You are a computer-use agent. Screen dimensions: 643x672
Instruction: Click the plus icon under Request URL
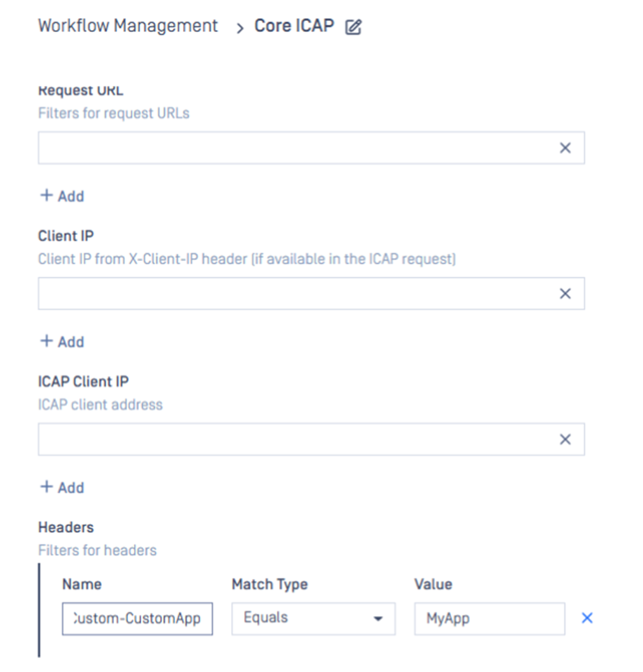(46, 195)
